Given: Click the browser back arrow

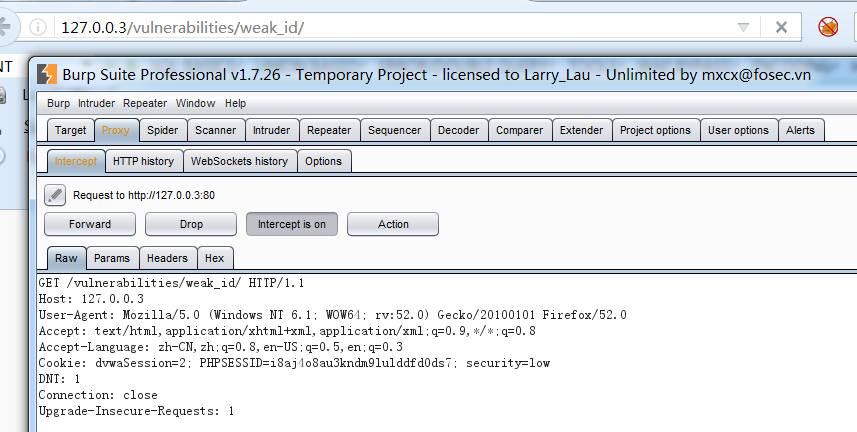Looking at the screenshot, I should [5, 27].
